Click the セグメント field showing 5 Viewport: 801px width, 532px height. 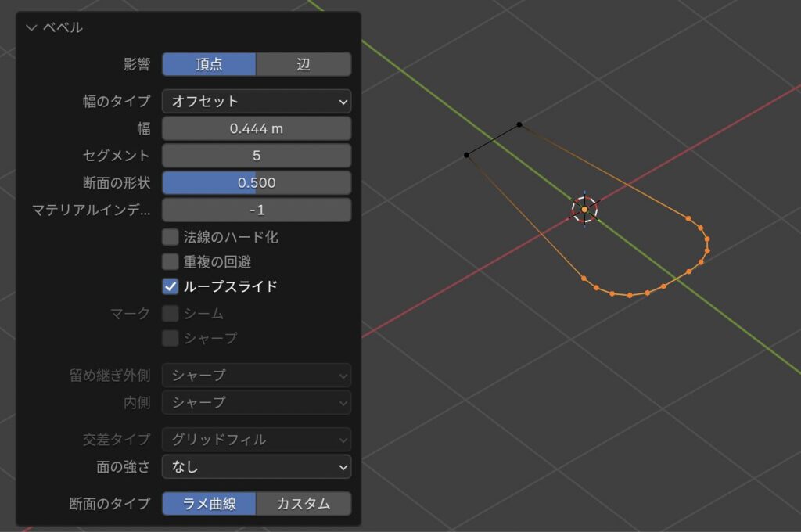(x=256, y=156)
